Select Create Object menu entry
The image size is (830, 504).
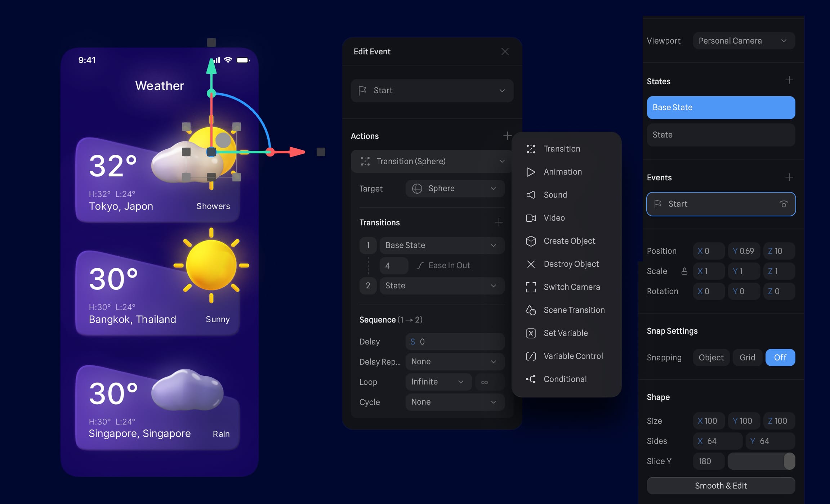569,241
